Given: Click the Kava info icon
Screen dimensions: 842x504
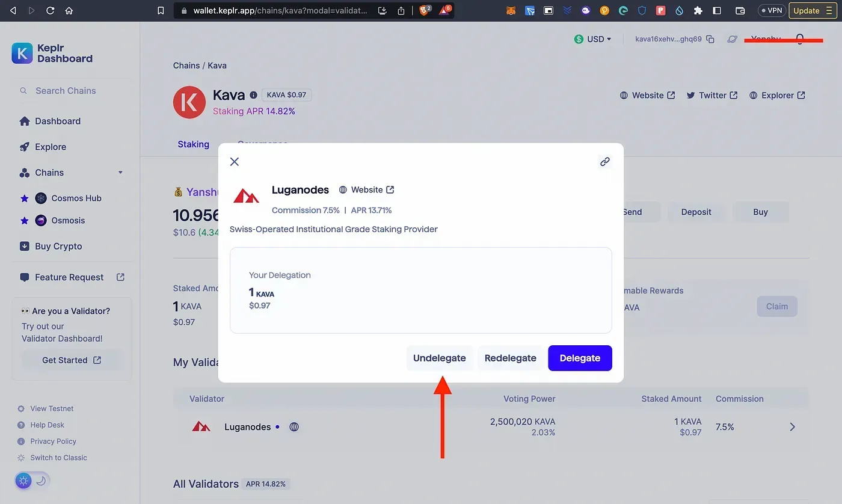Looking at the screenshot, I should [253, 95].
